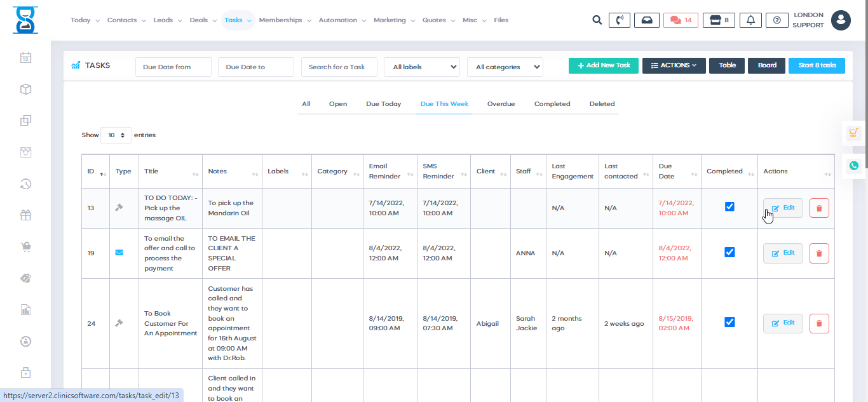The height and width of the screenshot is (402, 868).
Task: Open the phone call icon in header
Action: tap(620, 20)
